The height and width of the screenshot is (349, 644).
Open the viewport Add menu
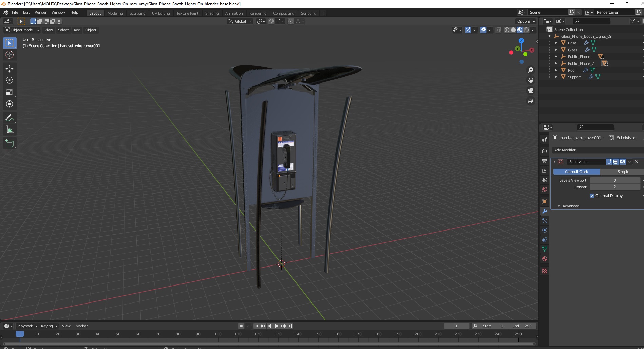[x=77, y=30]
